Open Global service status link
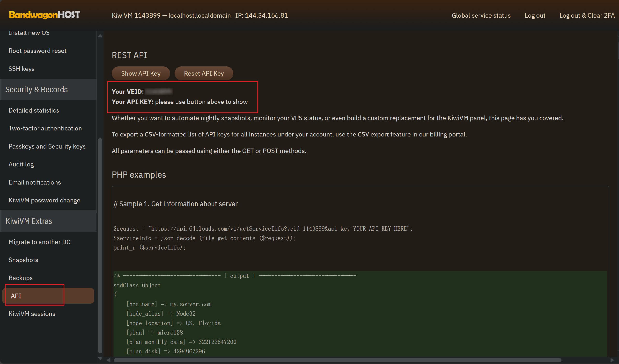Screen dimensions: 619x364 pos(481,15)
